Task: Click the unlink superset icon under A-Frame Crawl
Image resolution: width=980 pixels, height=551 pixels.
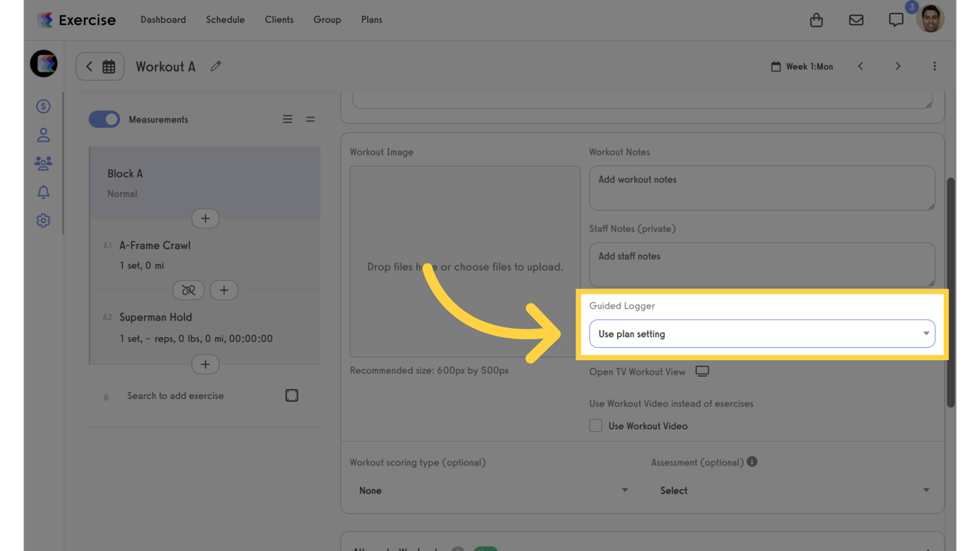Action: click(x=188, y=290)
